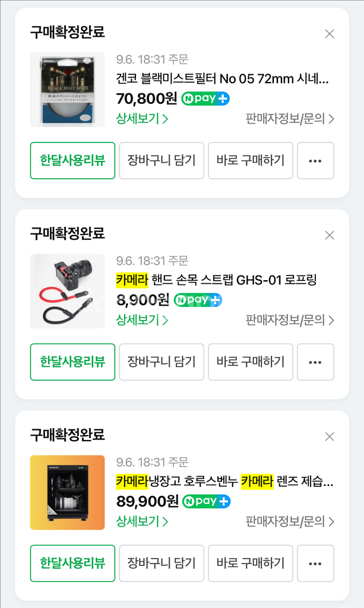Open 상세보기 for the Kenko filter order
The width and height of the screenshot is (364, 608).
point(143,119)
